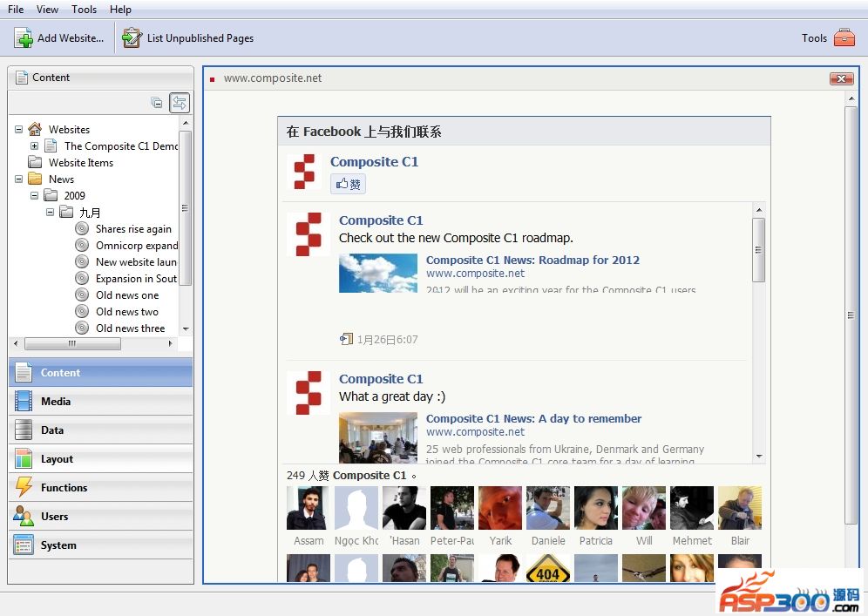
Task: Click the Content panel document icon
Action: 22,78
